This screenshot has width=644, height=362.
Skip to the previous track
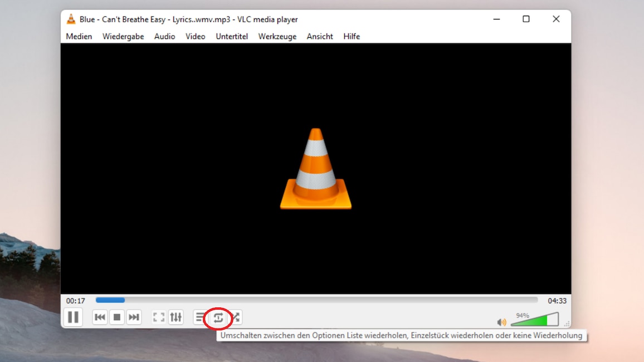point(100,317)
